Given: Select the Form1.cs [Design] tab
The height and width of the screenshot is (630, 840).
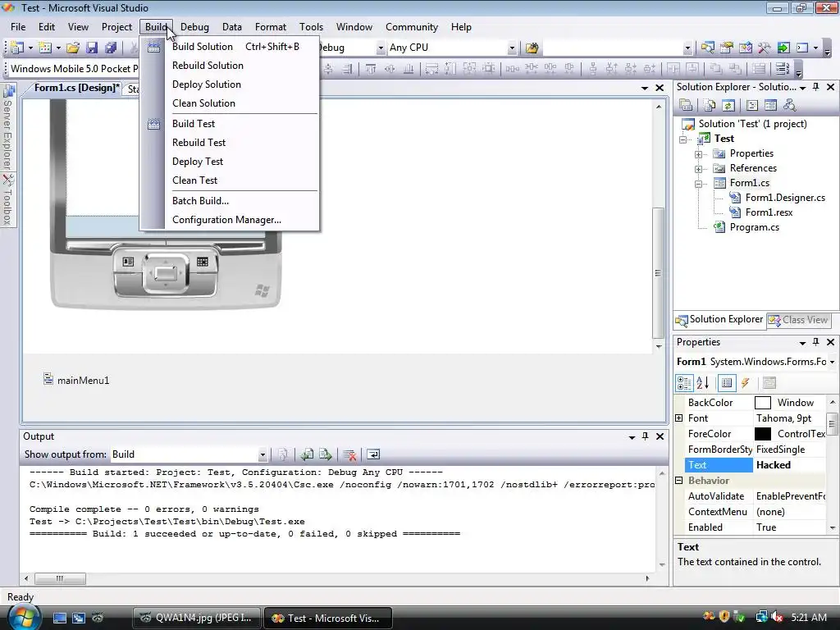Looking at the screenshot, I should (76, 88).
